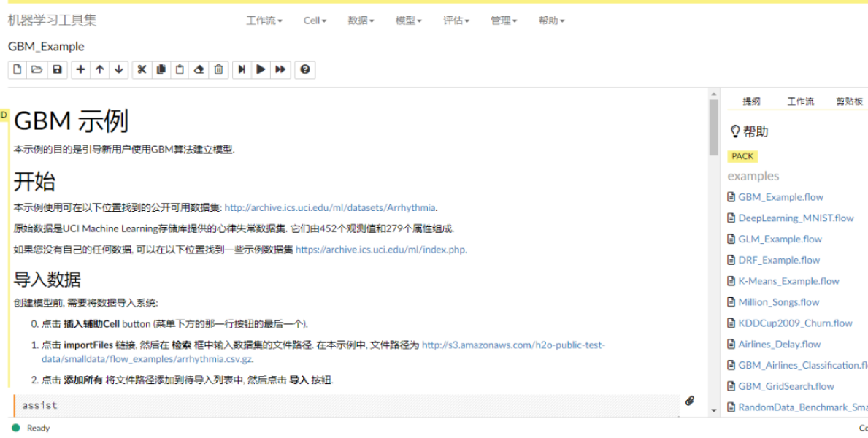
Task: Move the cell up with the arrow icon
Action: [x=100, y=70]
